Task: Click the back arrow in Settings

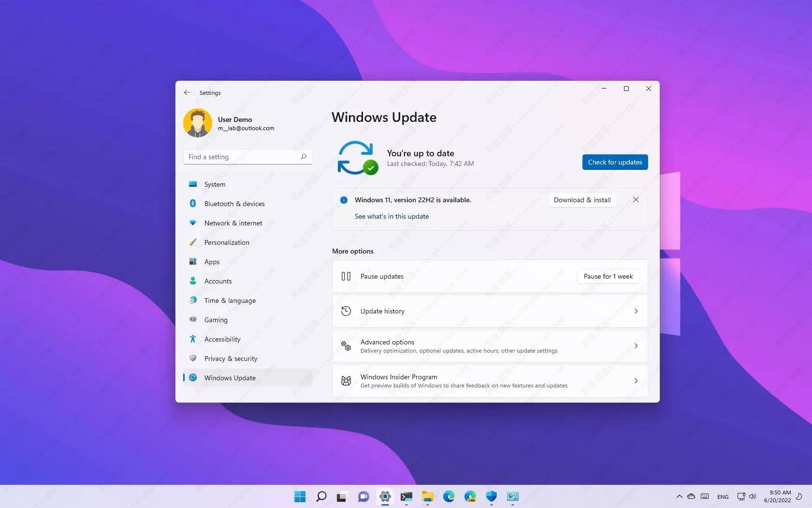Action: (187, 92)
